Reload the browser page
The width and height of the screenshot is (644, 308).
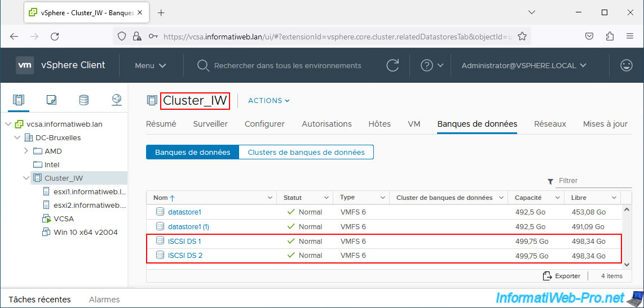(x=55, y=37)
